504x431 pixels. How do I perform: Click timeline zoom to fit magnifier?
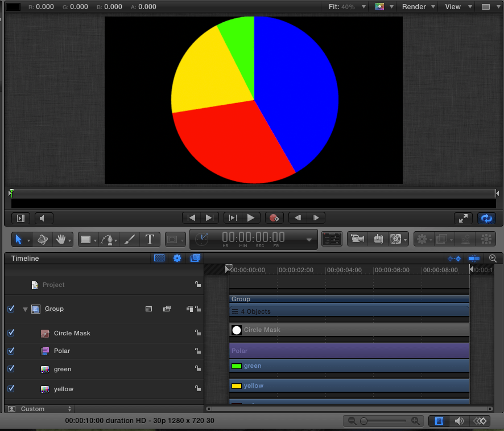pos(493,258)
